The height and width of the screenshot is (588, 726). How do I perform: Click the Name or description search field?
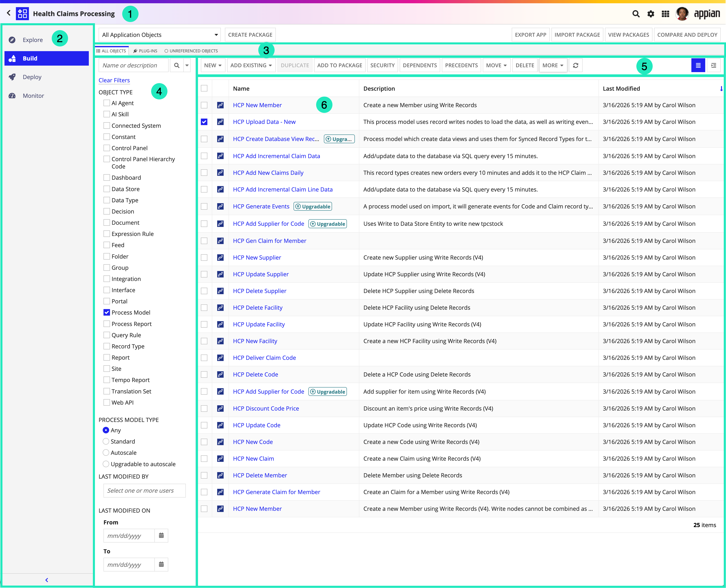coord(133,65)
